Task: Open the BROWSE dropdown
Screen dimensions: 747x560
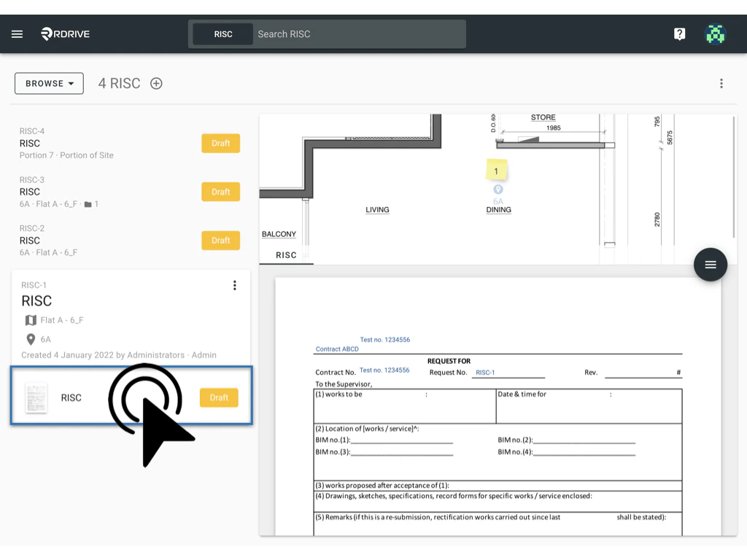Action: pyautogui.click(x=48, y=83)
